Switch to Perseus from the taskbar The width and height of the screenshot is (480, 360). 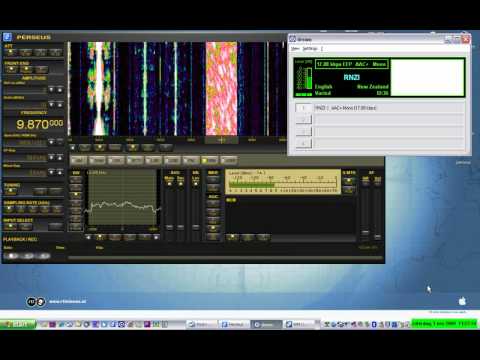tap(234, 324)
